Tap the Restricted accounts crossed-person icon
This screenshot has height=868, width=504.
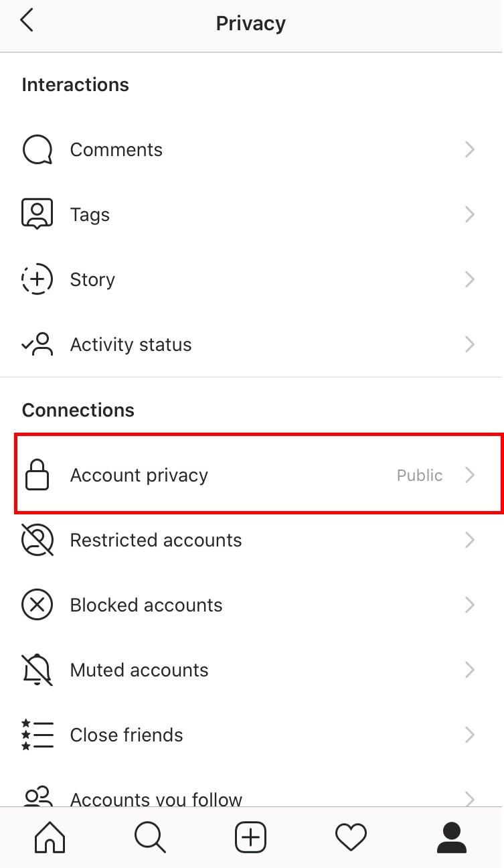pyautogui.click(x=37, y=540)
